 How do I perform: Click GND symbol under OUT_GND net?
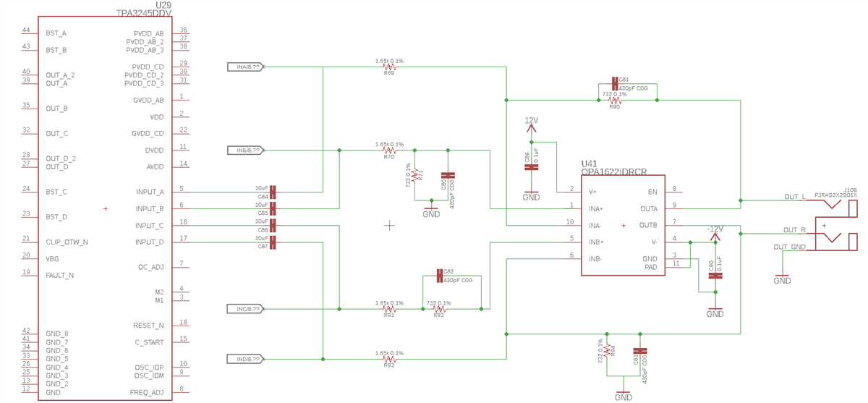pos(782,279)
